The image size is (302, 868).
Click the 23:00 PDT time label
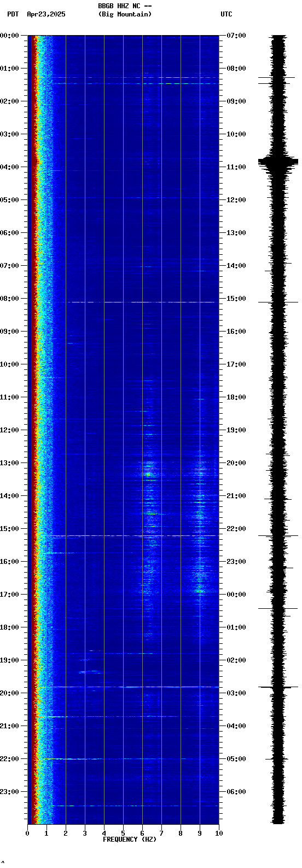9,792
